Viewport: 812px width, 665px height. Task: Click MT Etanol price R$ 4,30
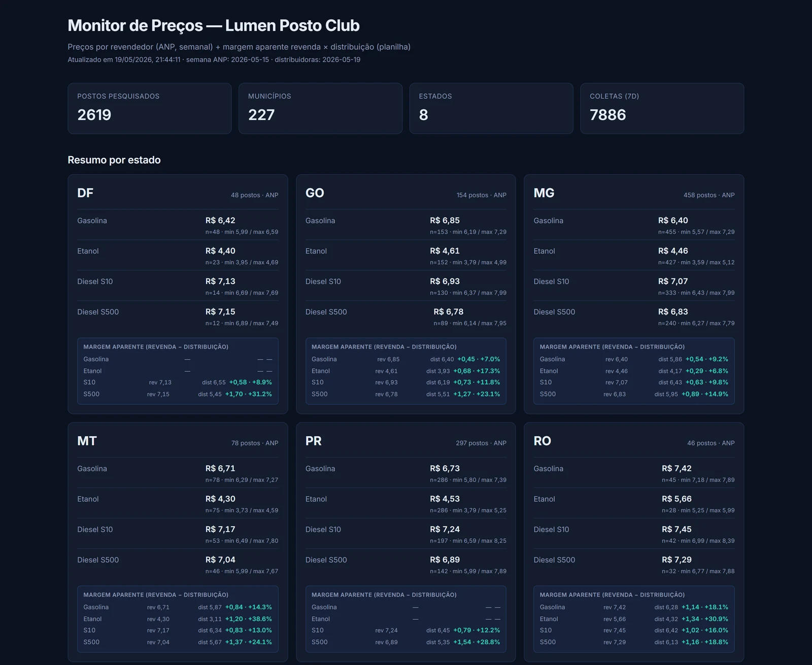click(x=220, y=499)
